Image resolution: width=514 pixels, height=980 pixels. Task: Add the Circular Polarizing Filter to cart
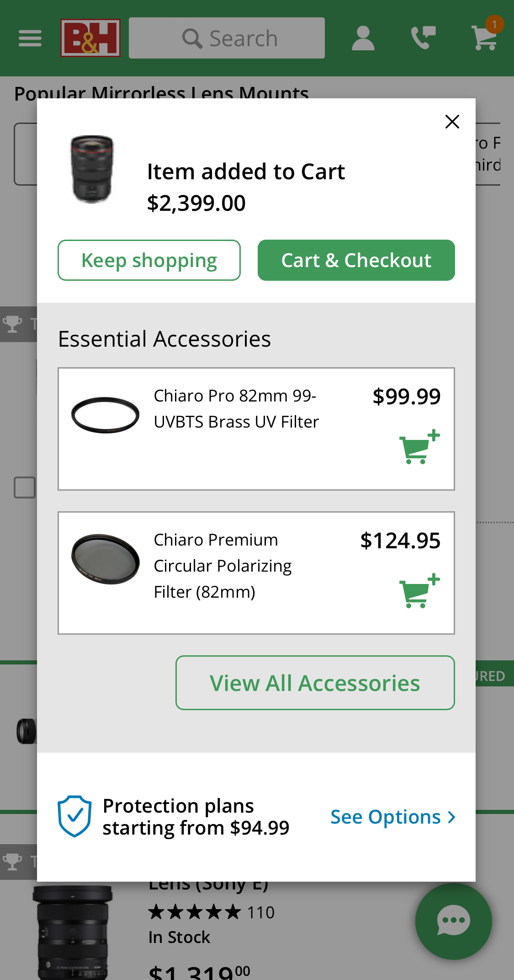(x=419, y=592)
